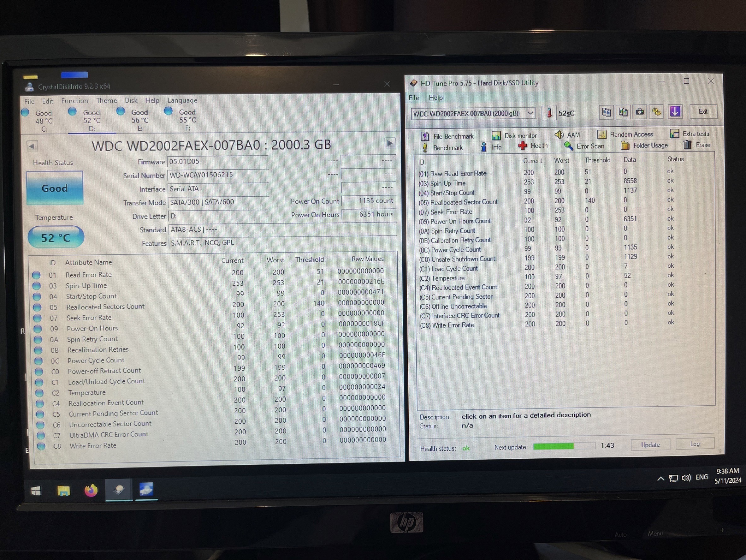This screenshot has height=560, width=746.
Task: Click the camera screenshot icon
Action: pos(639,112)
